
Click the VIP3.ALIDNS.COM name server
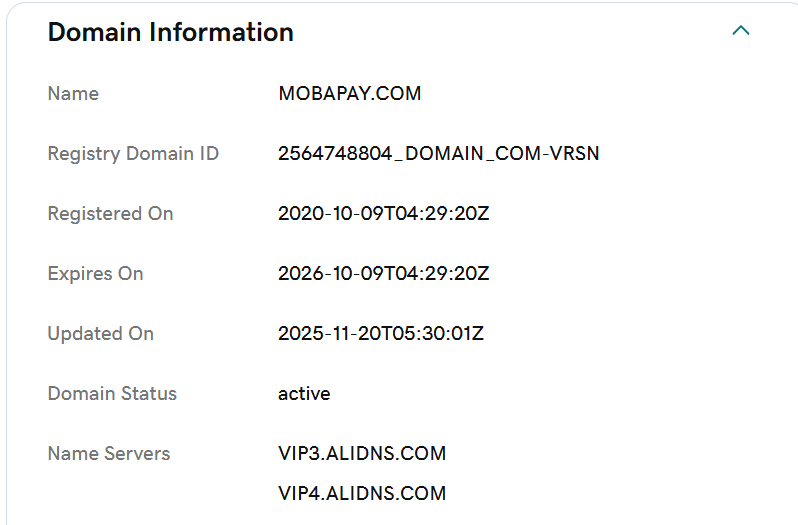coord(362,454)
